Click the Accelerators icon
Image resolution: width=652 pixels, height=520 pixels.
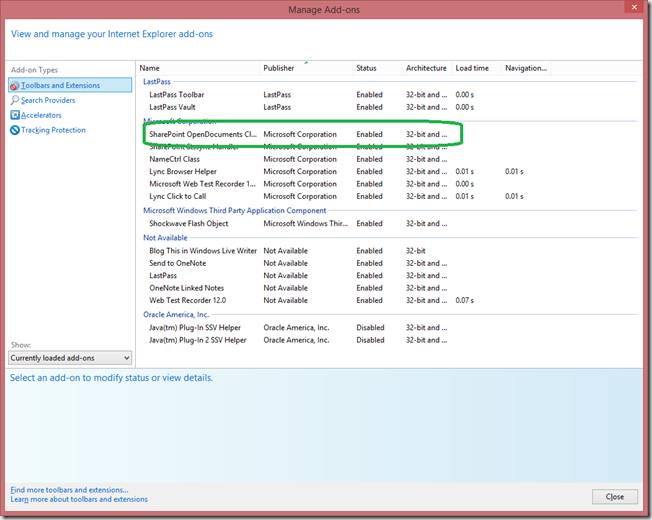pos(15,115)
